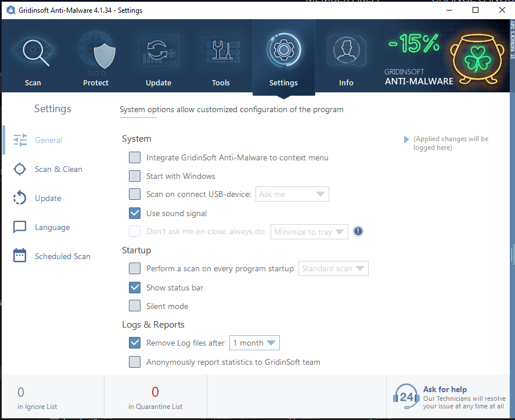
Task: Uncheck Show status bar
Action: pos(135,287)
